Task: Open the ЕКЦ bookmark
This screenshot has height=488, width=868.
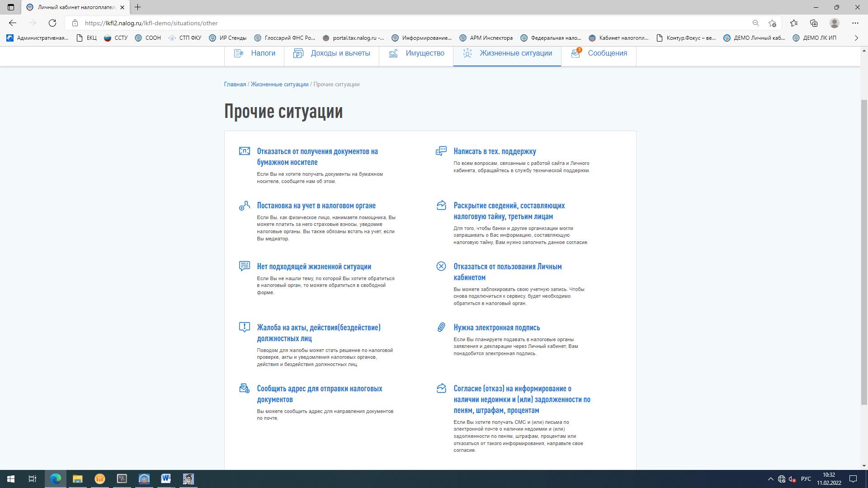Action: point(87,38)
